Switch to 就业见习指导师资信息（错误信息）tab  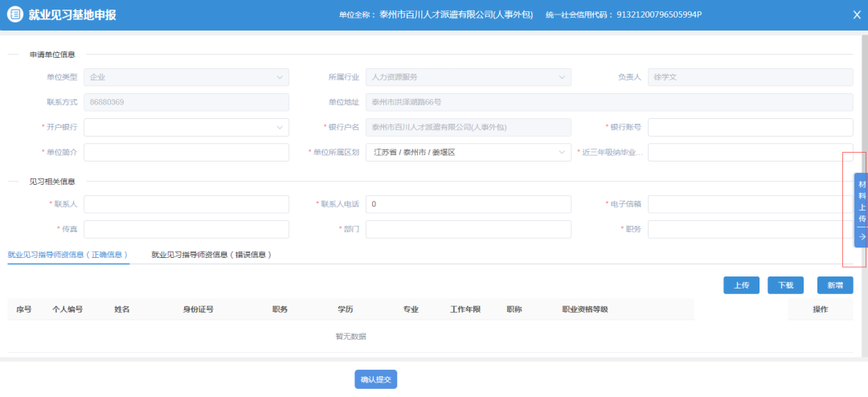point(211,255)
